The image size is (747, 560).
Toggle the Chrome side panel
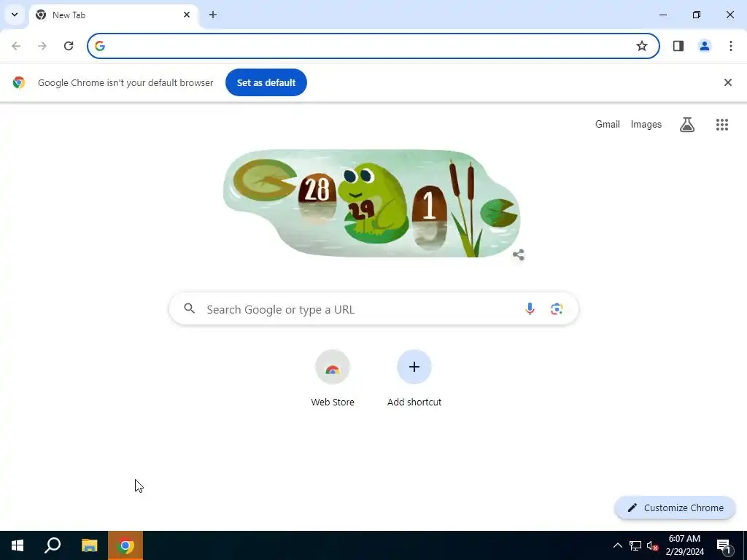click(x=678, y=46)
